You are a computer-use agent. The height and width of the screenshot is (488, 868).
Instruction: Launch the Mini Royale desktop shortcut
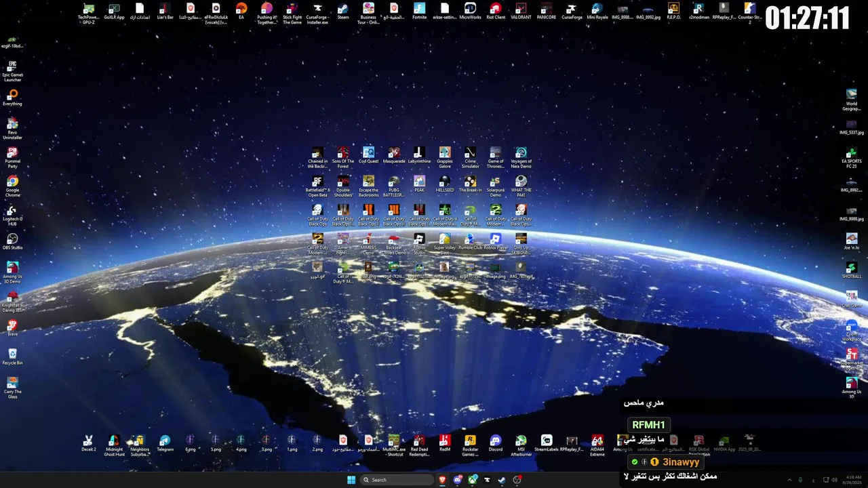[597, 12]
